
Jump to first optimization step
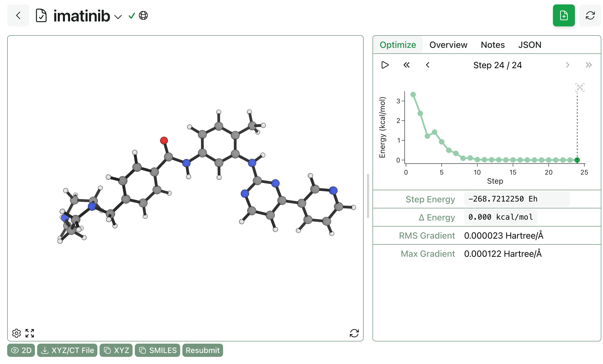tap(406, 65)
